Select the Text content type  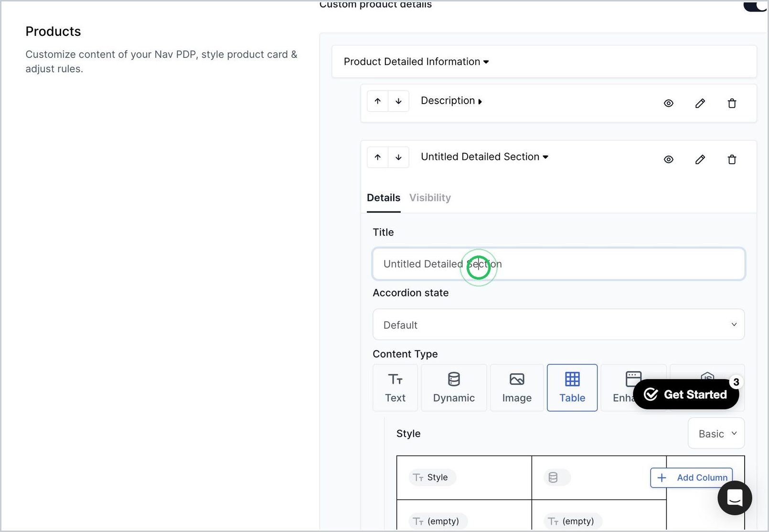click(x=395, y=388)
